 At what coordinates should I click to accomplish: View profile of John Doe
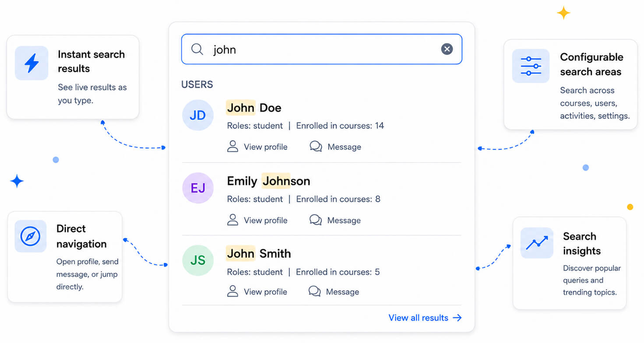[x=257, y=147]
